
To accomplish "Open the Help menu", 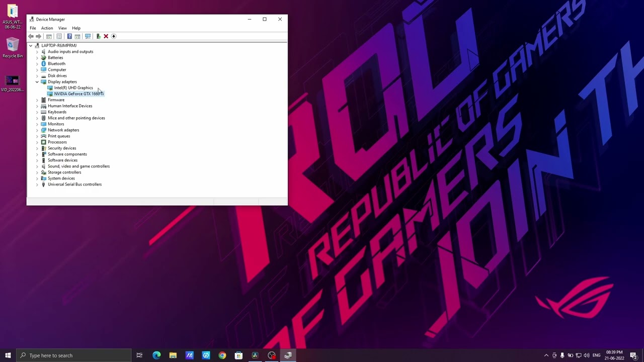I will (76, 28).
